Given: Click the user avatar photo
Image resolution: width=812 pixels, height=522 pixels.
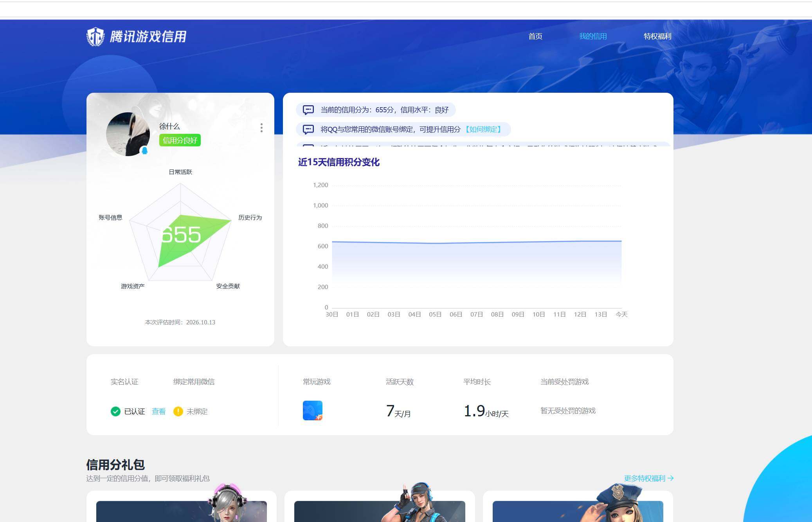Looking at the screenshot, I should tap(128, 134).
